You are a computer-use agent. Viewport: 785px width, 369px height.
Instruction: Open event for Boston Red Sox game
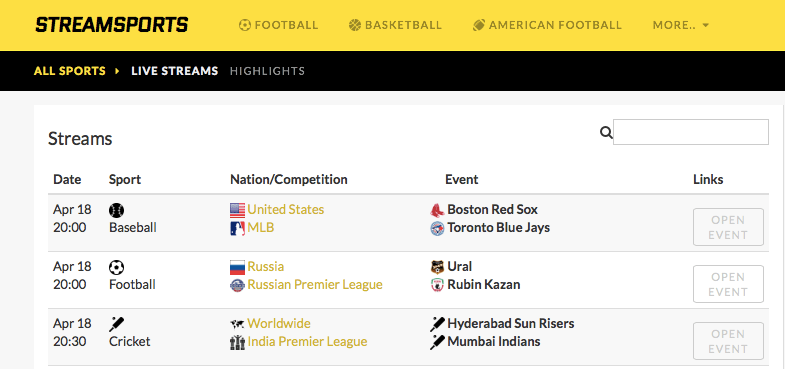[728, 227]
